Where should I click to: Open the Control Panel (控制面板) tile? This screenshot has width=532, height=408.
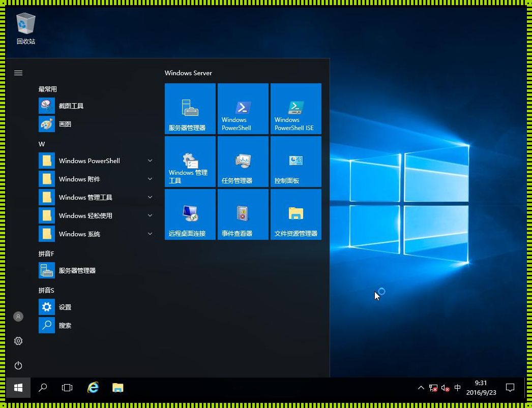tap(296, 162)
